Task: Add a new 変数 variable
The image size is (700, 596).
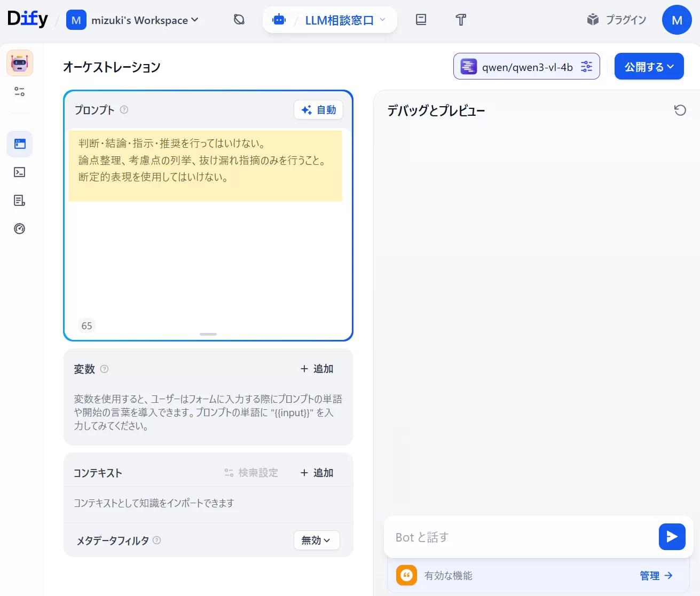Action: tap(317, 369)
